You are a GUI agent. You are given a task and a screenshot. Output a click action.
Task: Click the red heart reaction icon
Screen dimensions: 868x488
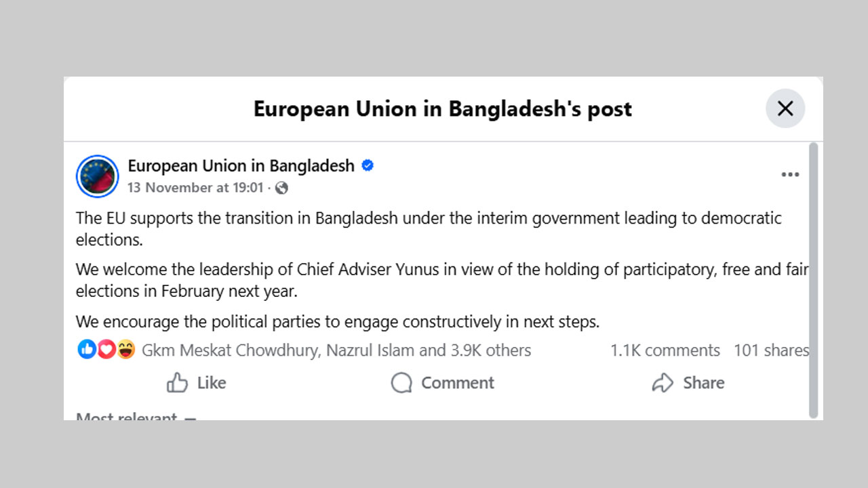click(x=106, y=350)
